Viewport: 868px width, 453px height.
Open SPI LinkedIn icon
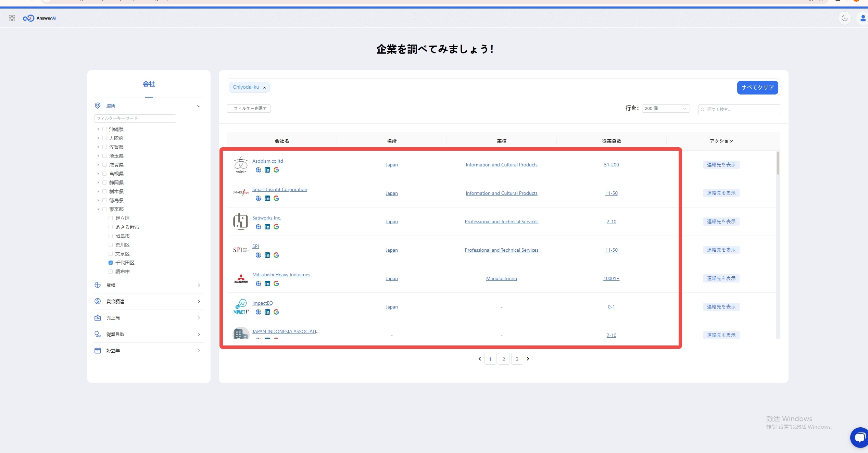(267, 255)
